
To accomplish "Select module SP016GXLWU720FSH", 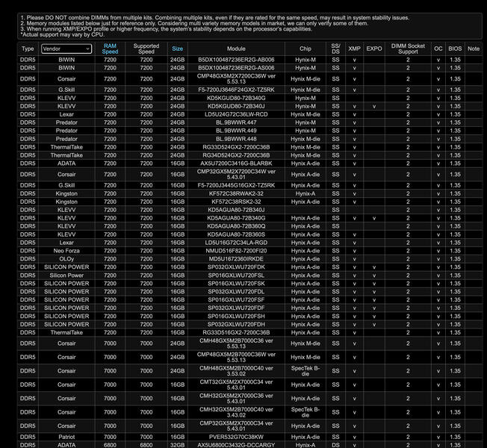I will [x=236, y=316].
